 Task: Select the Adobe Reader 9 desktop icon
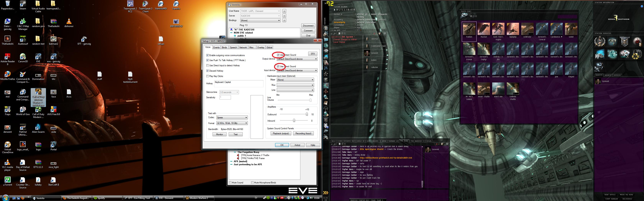click(x=7, y=59)
